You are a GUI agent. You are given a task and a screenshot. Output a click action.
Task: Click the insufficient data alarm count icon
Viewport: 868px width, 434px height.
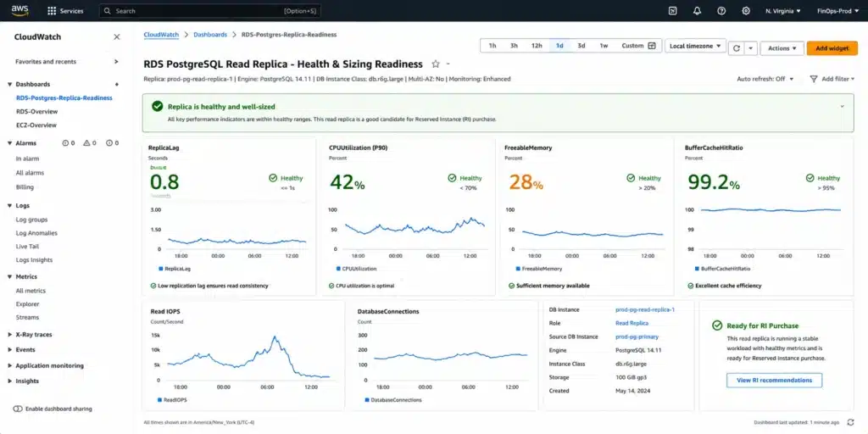[x=109, y=143]
